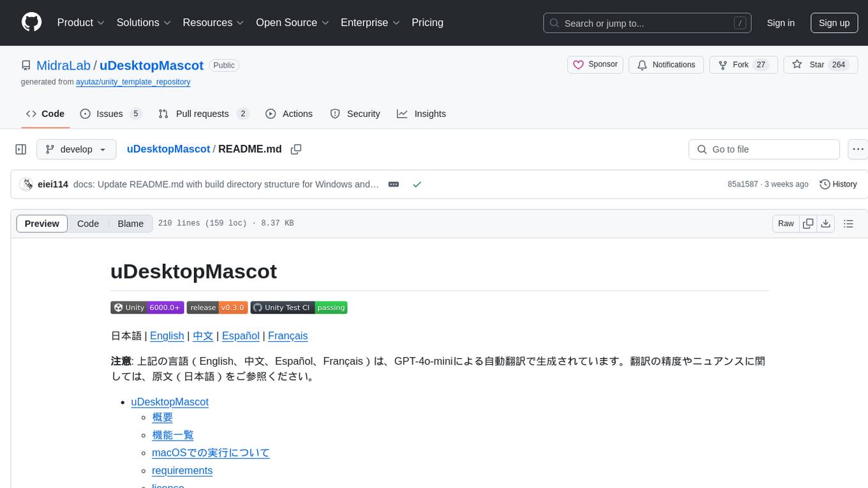The image size is (868, 488).
Task: Open the commit message docs: Update README.md
Action: tap(226, 184)
